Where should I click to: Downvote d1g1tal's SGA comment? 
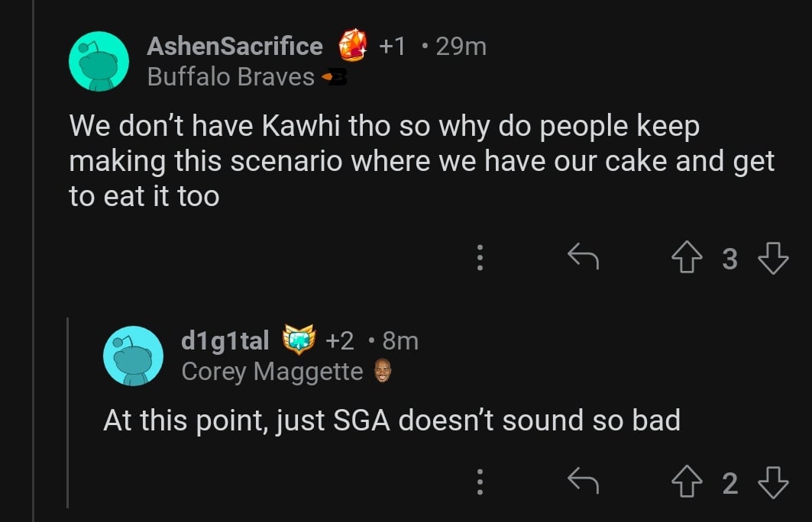[x=772, y=482]
